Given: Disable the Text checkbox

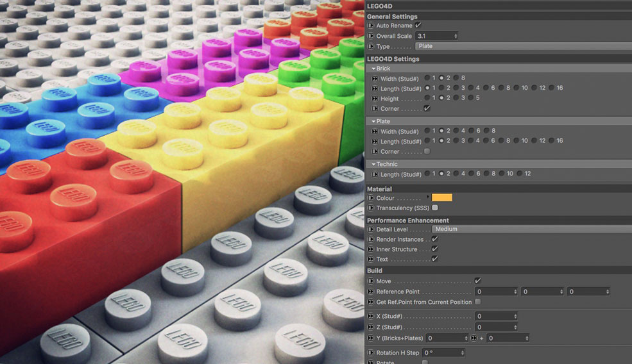Looking at the screenshot, I should click(435, 259).
